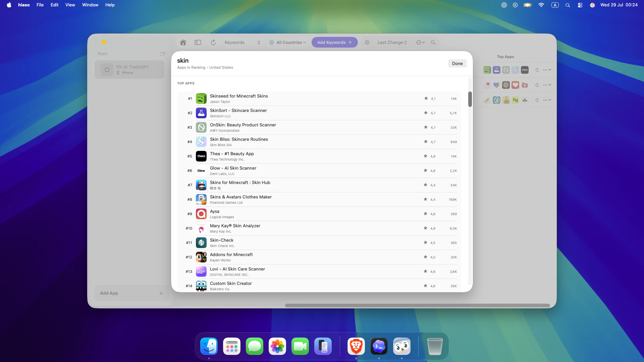This screenshot has width=644, height=362.
Task: Click the OnSkin Beauty Product Scanner icon
Action: coord(201,128)
